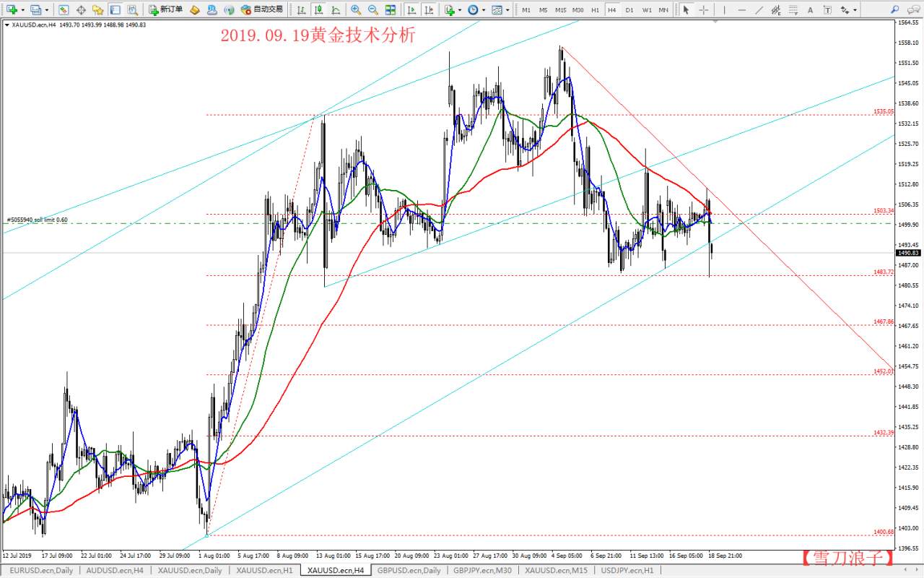Image resolution: width=924 pixels, height=578 pixels.
Task: Open the Data Window crosshair icon
Action: pos(81,10)
